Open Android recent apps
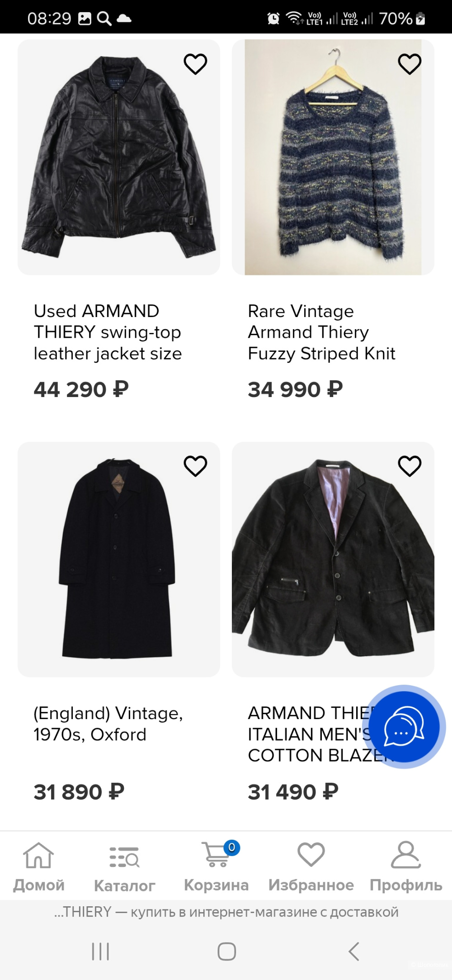 [100, 951]
